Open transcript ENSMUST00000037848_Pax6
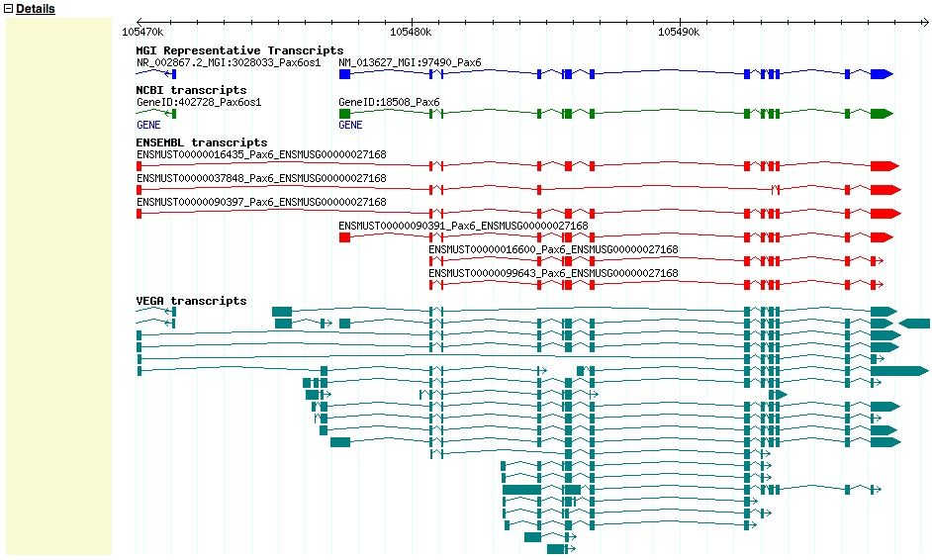Screen dimensions: 932x560 pyautogui.click(x=261, y=178)
